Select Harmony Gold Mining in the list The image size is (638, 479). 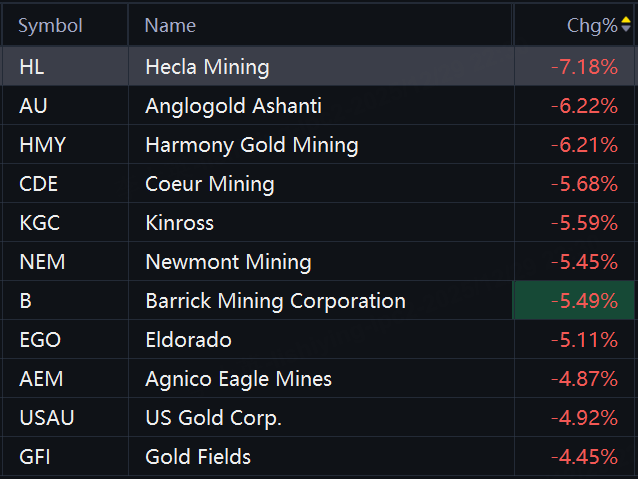coord(251,145)
